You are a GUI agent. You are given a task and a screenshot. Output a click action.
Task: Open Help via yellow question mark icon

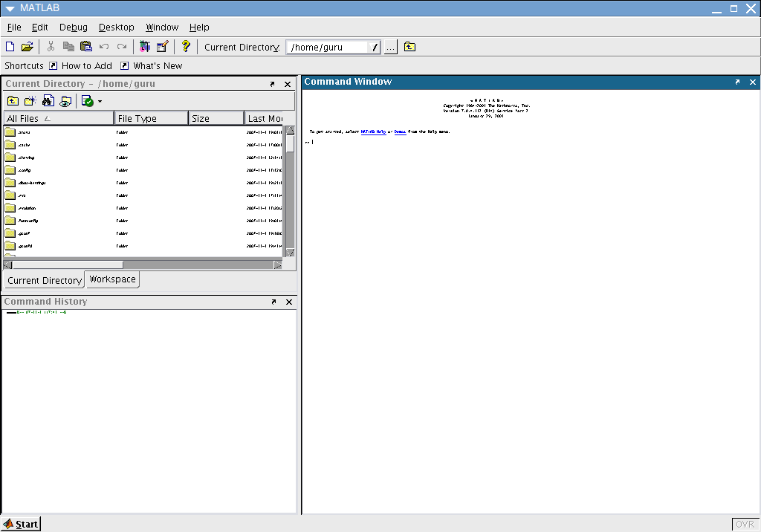(186, 46)
